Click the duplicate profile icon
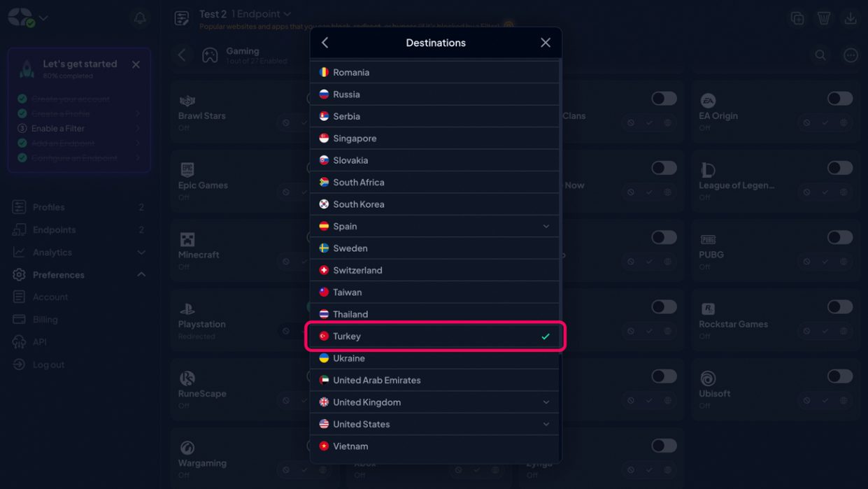The height and width of the screenshot is (489, 868). pyautogui.click(x=797, y=18)
